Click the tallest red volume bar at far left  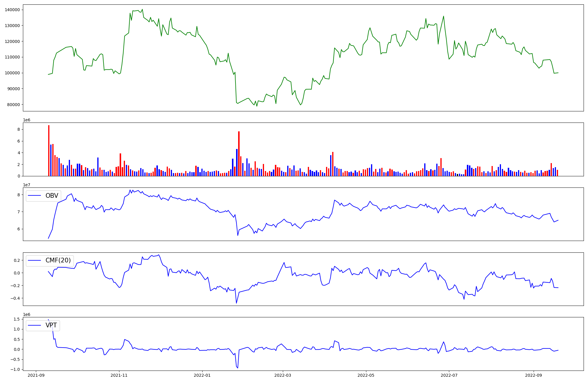pos(49,150)
